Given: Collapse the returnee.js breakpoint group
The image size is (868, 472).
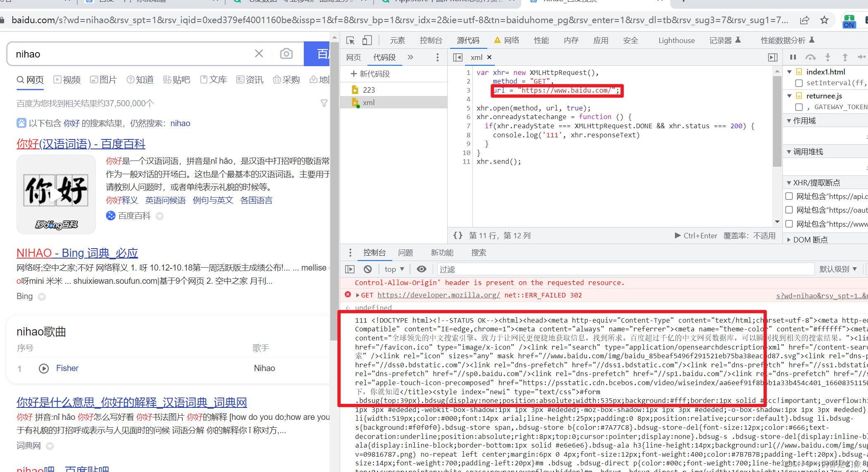Looking at the screenshot, I should [789, 96].
